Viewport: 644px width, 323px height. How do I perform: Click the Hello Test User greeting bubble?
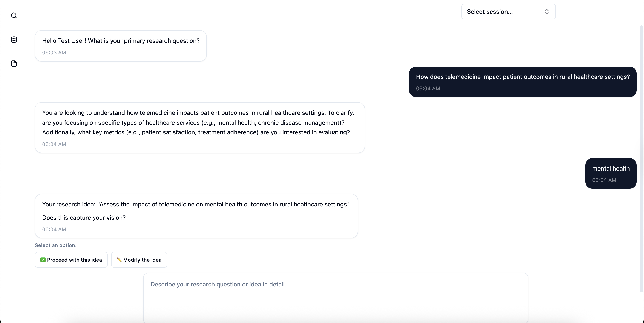pyautogui.click(x=121, y=46)
